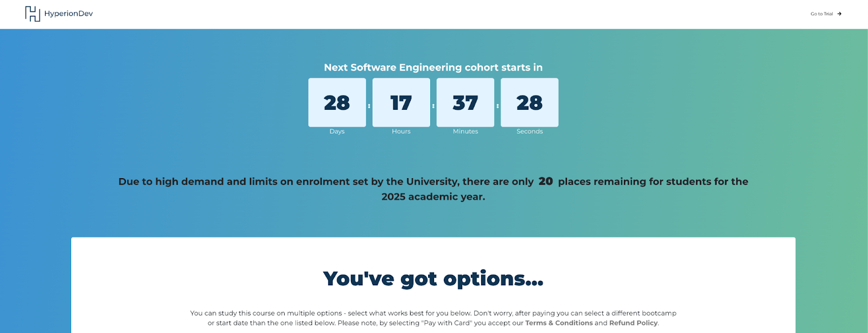Click the arrow icon beside Go to Trial

pyautogui.click(x=839, y=14)
